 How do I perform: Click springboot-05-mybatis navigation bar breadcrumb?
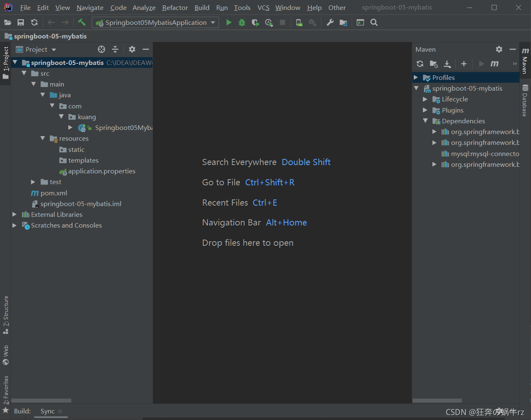tap(46, 36)
